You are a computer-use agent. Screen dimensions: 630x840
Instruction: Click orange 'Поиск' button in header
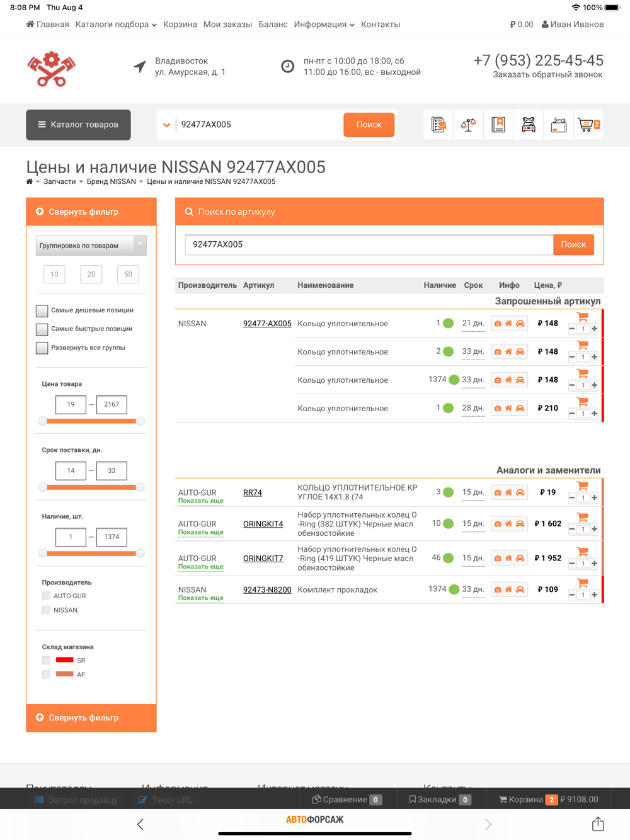pyautogui.click(x=369, y=125)
